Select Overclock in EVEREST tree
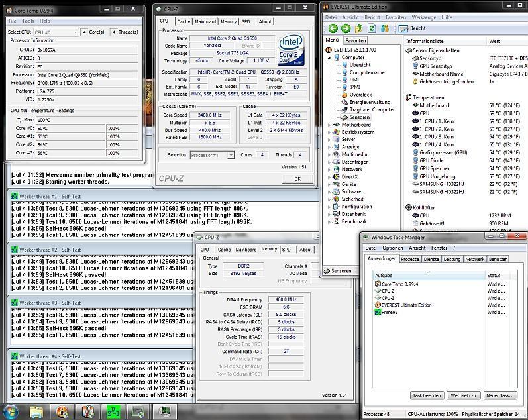Viewport: 528px width, 420px height. pyautogui.click(x=360, y=95)
